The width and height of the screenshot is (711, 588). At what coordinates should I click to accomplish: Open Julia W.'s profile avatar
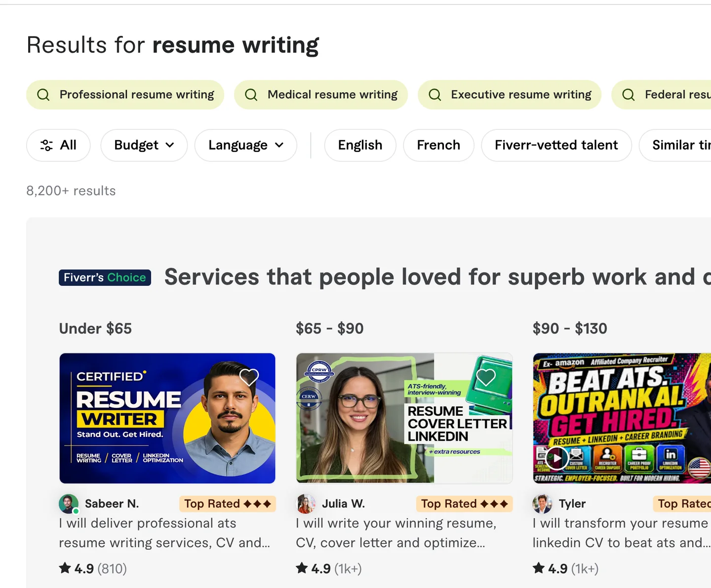coord(306,504)
